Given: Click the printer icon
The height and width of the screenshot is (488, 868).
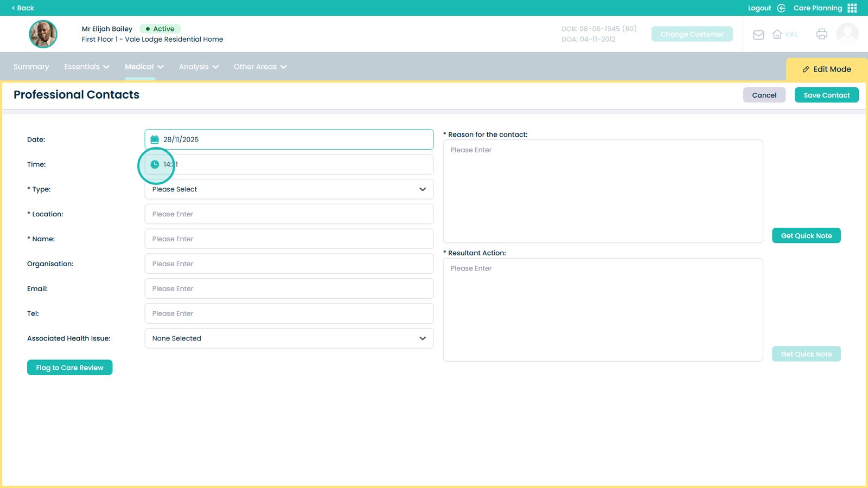Looking at the screenshot, I should click(x=822, y=34).
